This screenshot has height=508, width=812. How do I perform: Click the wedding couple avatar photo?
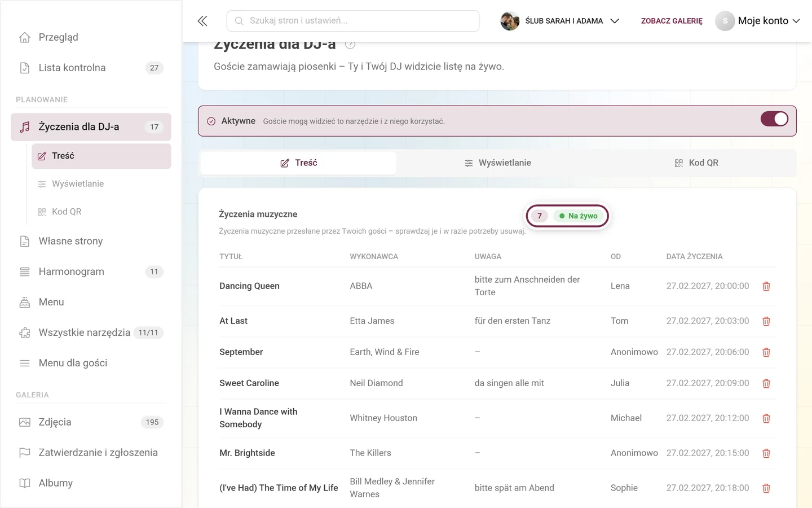[510, 21]
